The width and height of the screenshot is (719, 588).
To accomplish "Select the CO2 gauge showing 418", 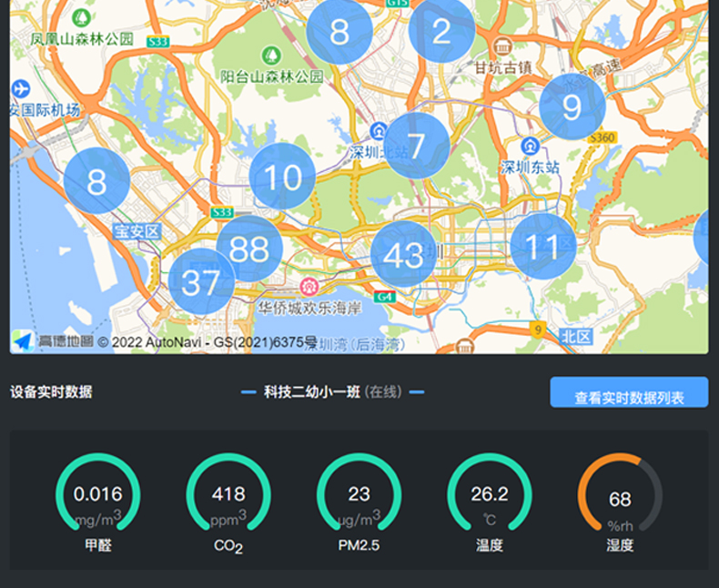I will 228,496.
